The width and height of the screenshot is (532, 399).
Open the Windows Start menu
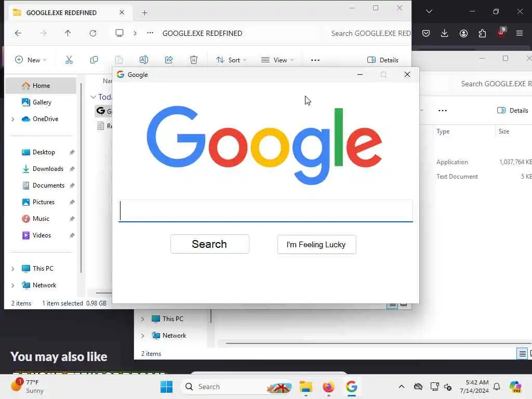point(167,387)
